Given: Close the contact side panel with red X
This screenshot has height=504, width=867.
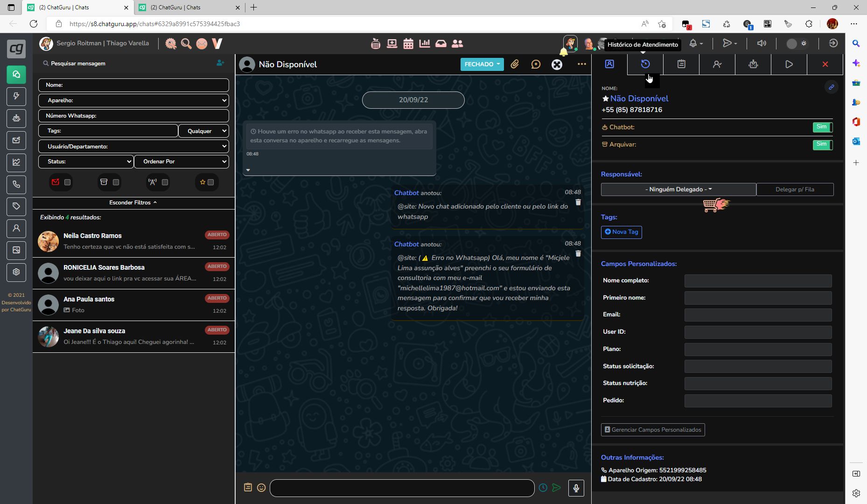Looking at the screenshot, I should (x=825, y=64).
